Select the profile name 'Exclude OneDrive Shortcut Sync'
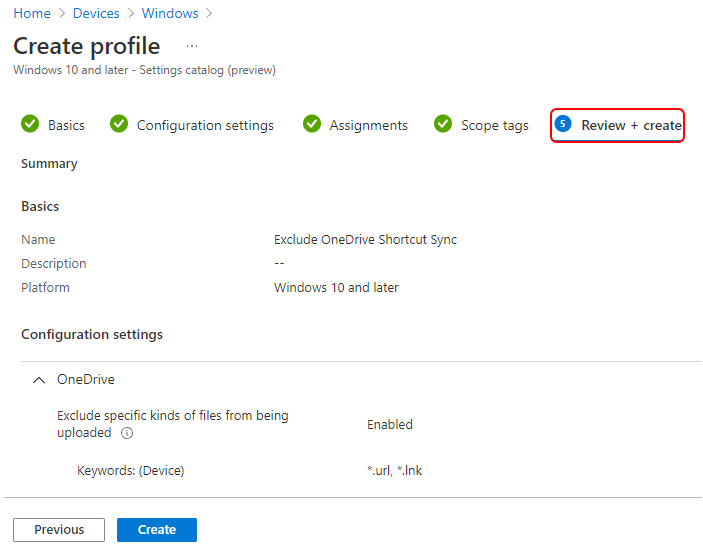The image size is (703, 547). click(x=365, y=239)
